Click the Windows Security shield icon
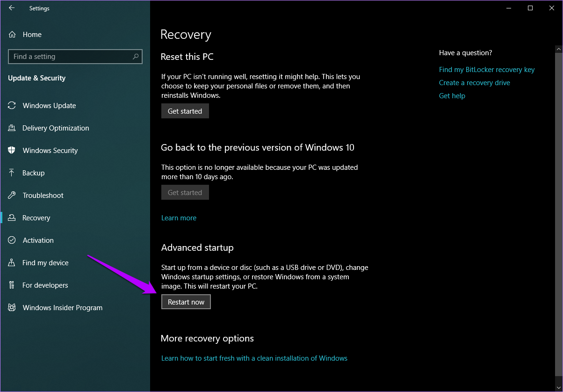Screen dimensions: 563x392 pos(12,151)
